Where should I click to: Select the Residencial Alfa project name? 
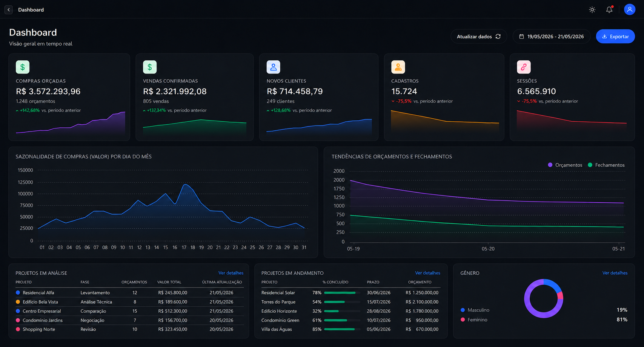click(x=38, y=293)
